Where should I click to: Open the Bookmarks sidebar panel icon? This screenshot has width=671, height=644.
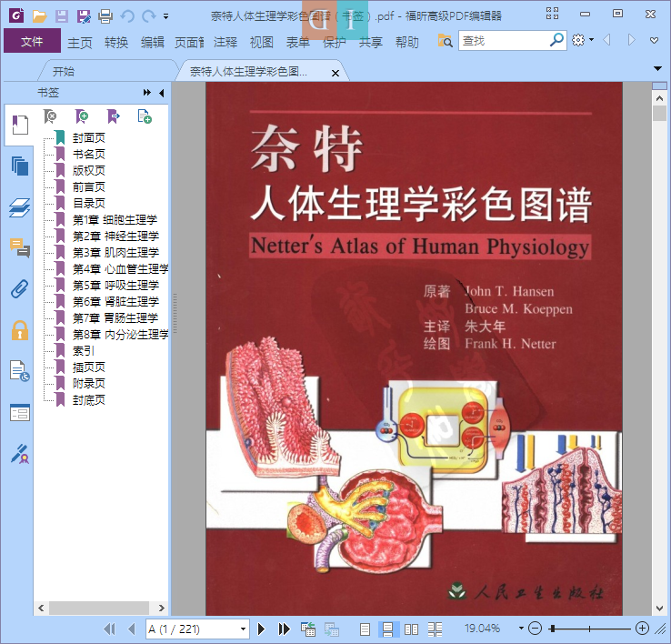click(20, 125)
